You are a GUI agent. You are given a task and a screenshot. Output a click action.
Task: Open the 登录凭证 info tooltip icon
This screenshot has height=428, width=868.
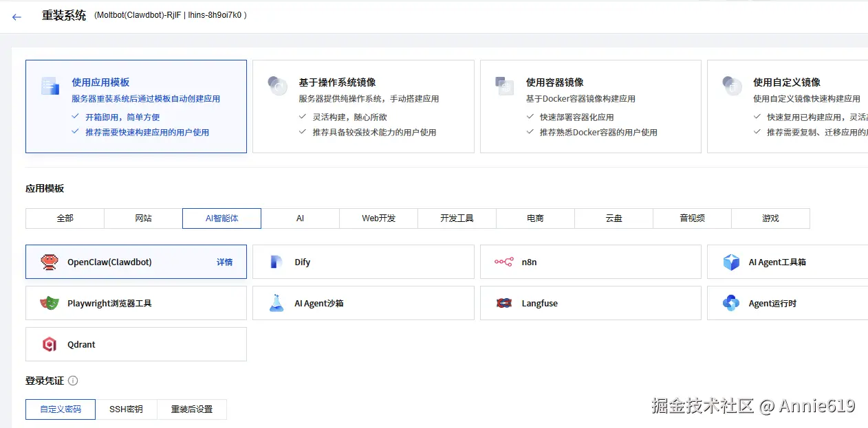pos(73,381)
